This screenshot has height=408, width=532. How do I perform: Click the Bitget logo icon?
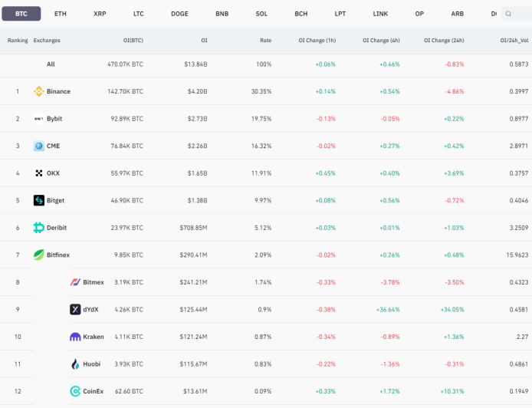[x=38, y=200]
